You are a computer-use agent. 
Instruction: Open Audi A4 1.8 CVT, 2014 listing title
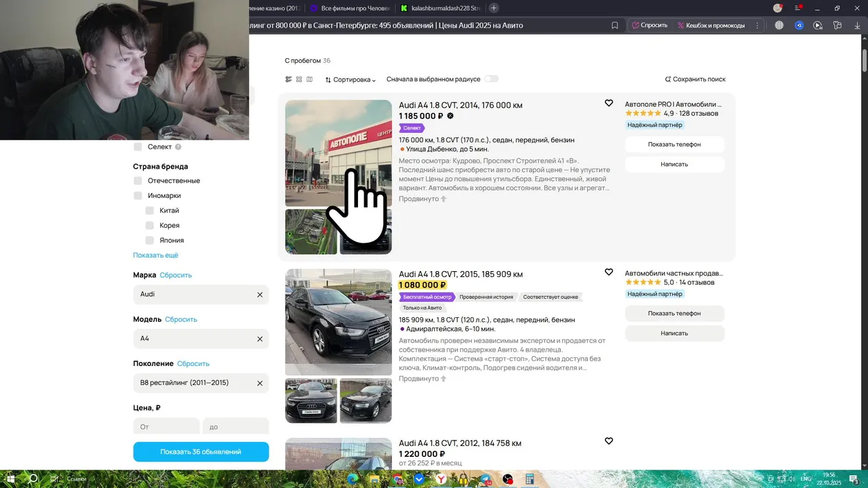[460, 105]
